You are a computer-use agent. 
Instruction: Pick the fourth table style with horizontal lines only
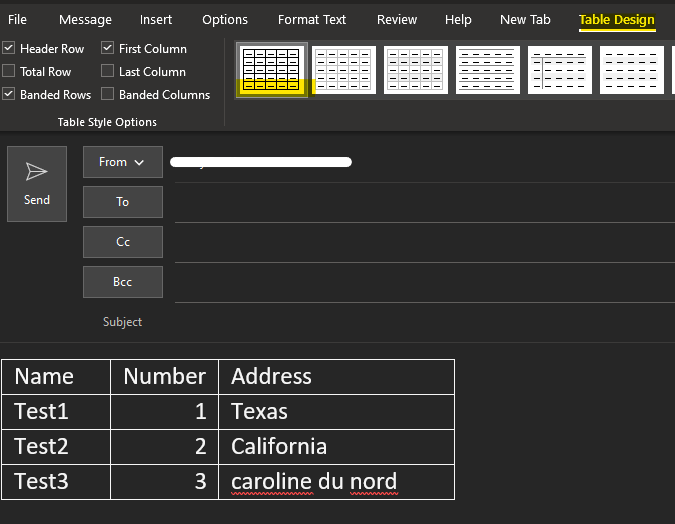click(488, 70)
